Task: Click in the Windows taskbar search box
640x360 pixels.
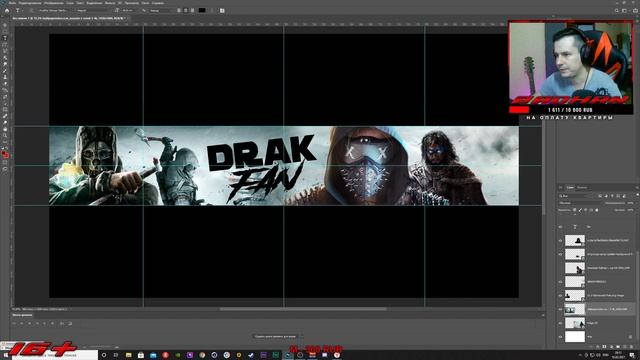Action: [x=55, y=355]
